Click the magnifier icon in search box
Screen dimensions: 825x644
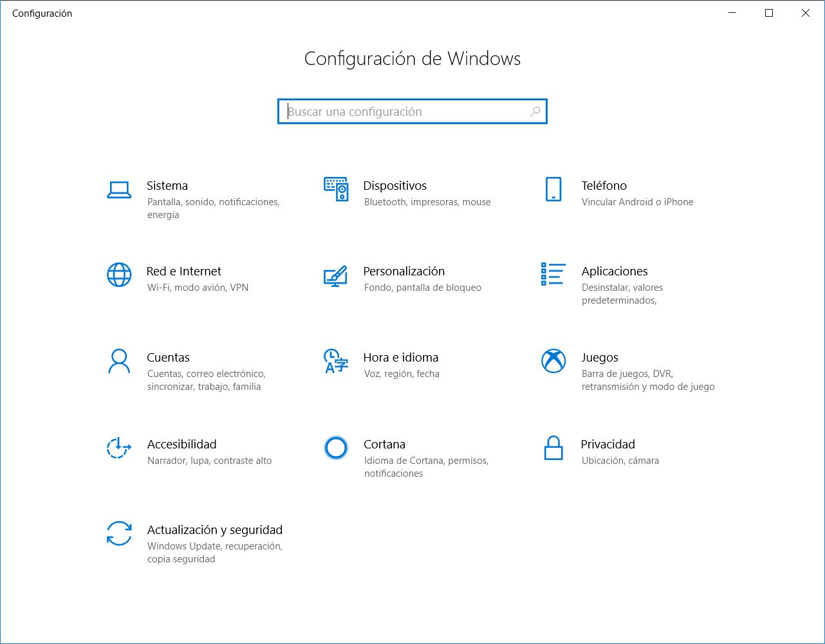[535, 111]
